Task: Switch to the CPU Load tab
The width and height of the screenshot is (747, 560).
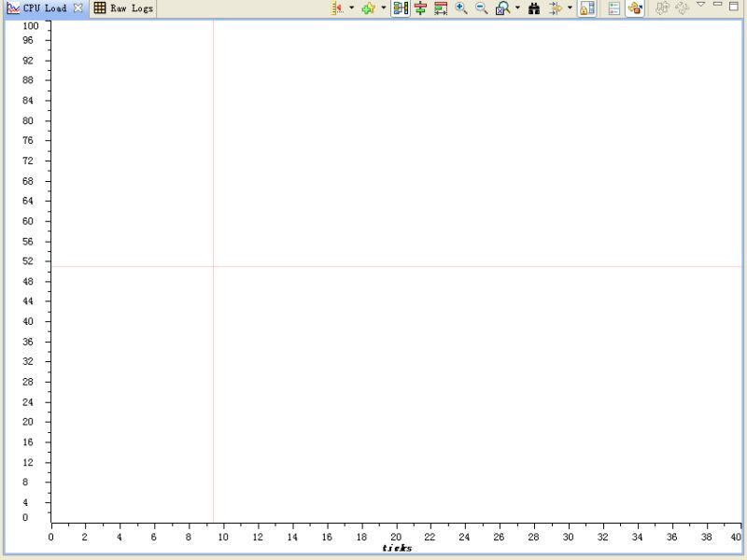Action: [x=44, y=8]
